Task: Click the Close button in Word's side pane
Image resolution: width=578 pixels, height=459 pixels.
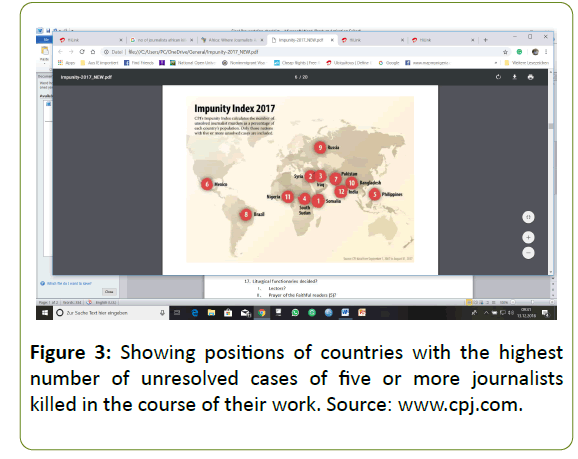Action: tap(109, 292)
